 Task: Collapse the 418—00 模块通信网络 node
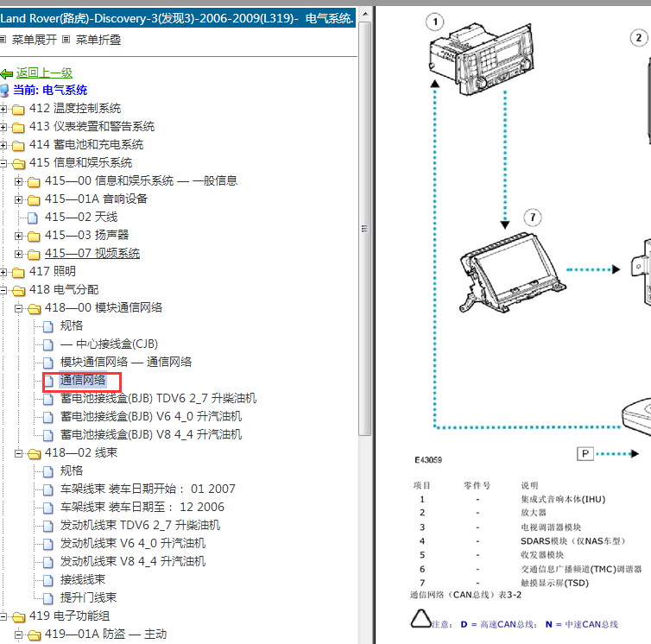click(18, 308)
